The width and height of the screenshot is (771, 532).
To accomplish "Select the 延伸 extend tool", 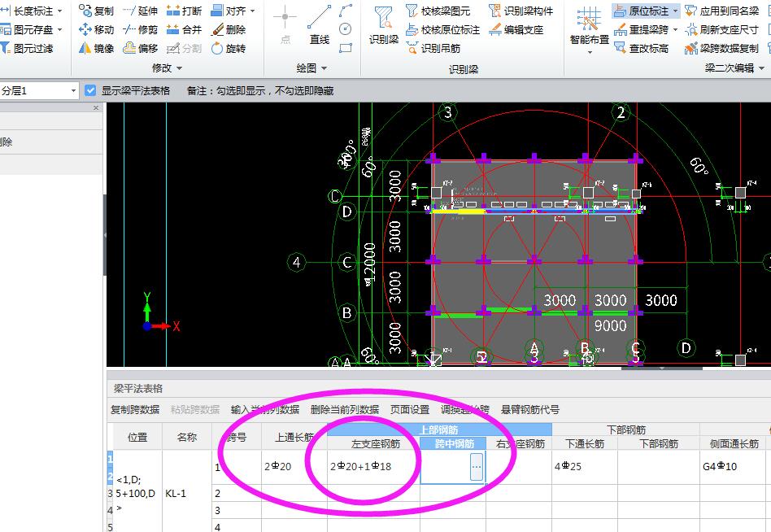I will point(140,11).
